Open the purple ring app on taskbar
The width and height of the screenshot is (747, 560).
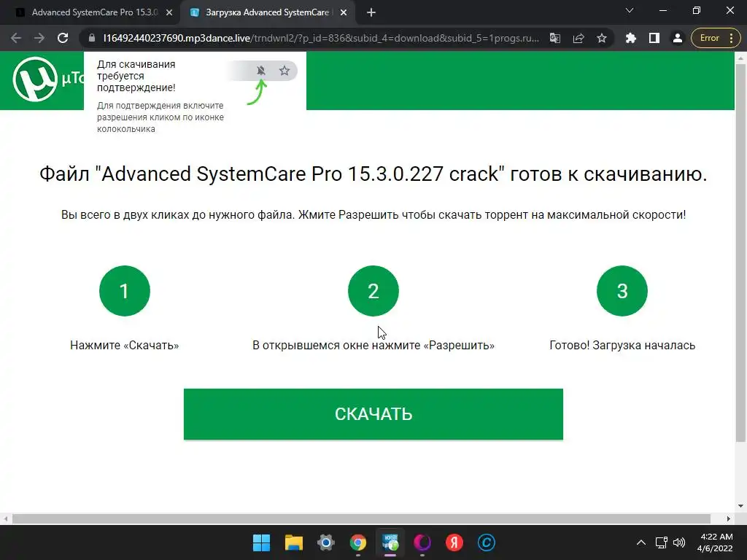click(422, 542)
